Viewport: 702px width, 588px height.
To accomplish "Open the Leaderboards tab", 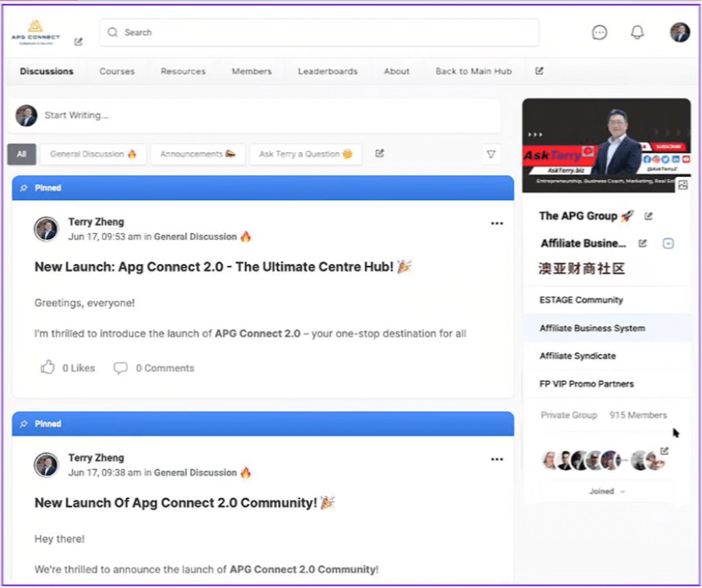I will coord(328,71).
